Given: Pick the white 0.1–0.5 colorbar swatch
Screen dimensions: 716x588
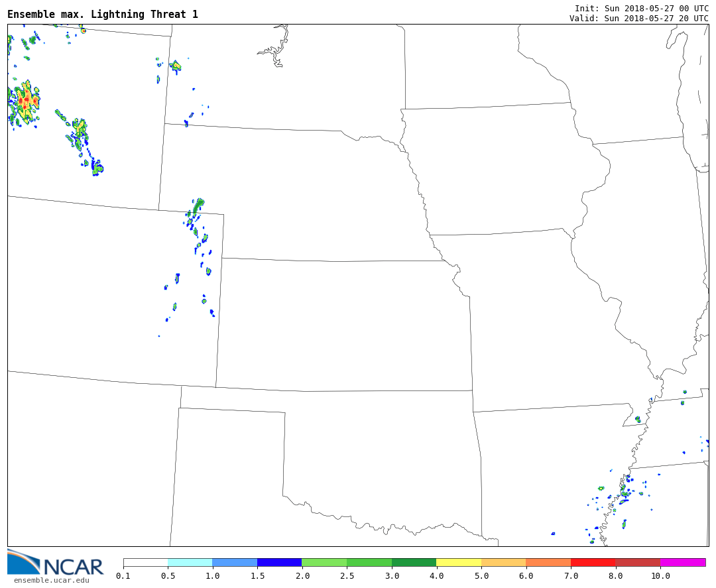Looking at the screenshot, I should (145, 562).
